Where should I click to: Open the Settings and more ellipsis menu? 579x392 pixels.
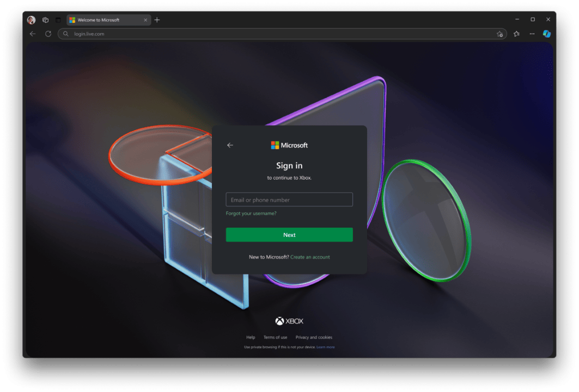point(531,34)
